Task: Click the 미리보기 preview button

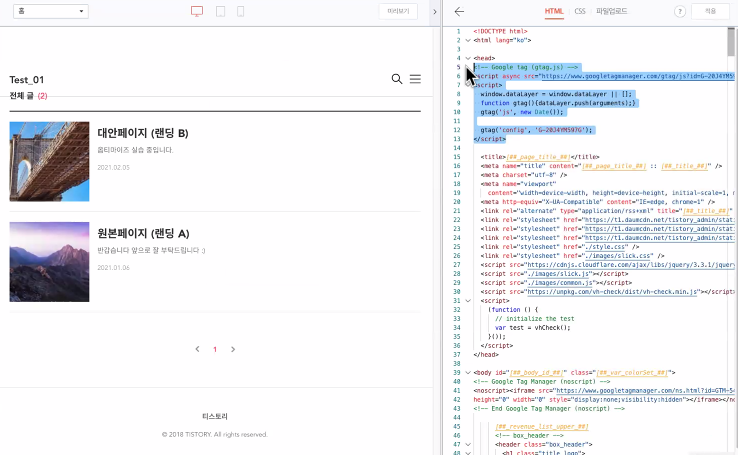Action: (398, 11)
